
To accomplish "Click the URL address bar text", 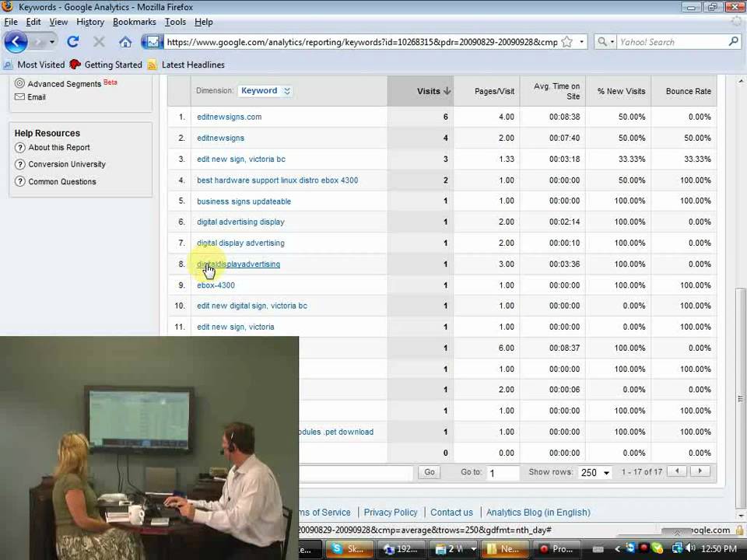I will pyautogui.click(x=362, y=42).
